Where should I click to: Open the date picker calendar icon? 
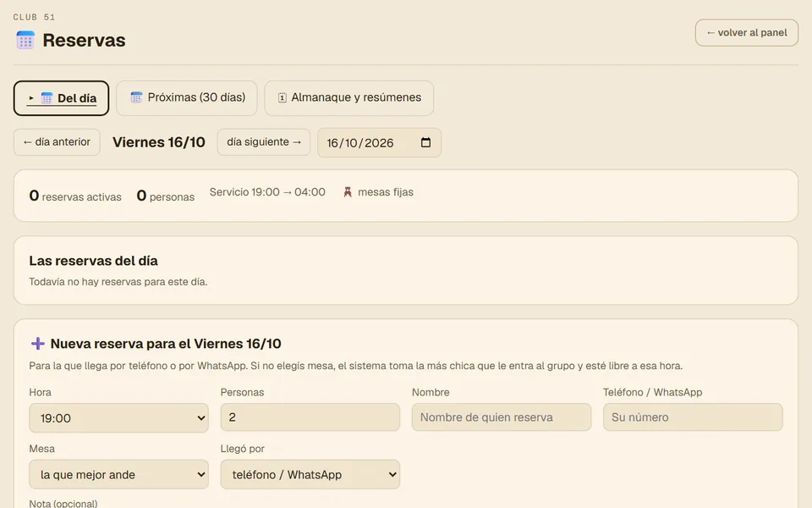(425, 142)
